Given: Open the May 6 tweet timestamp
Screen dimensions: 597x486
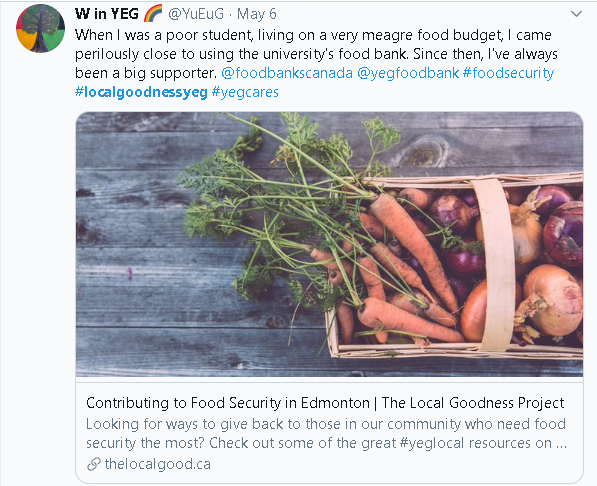Looking at the screenshot, I should pos(257,14).
